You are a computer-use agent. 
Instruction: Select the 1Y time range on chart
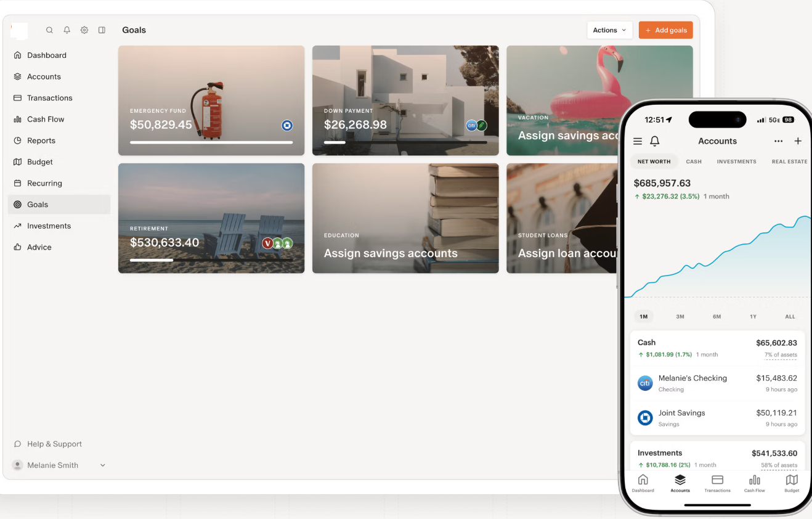(x=753, y=317)
